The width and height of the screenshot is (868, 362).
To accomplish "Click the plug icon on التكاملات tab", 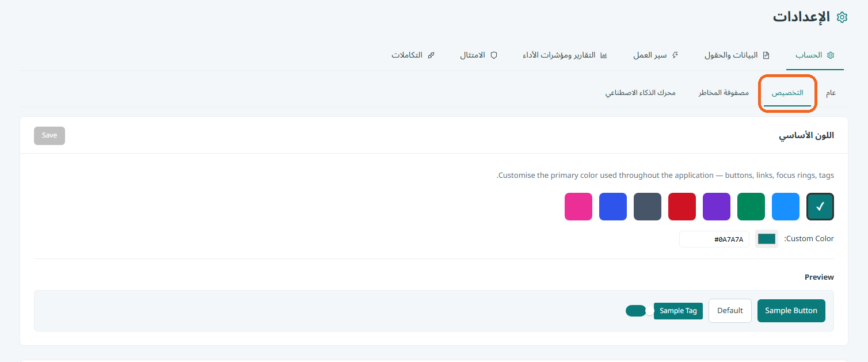I will (x=431, y=55).
